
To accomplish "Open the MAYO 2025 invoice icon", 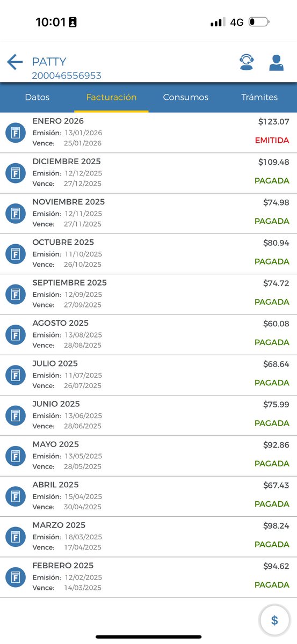I will (16, 456).
